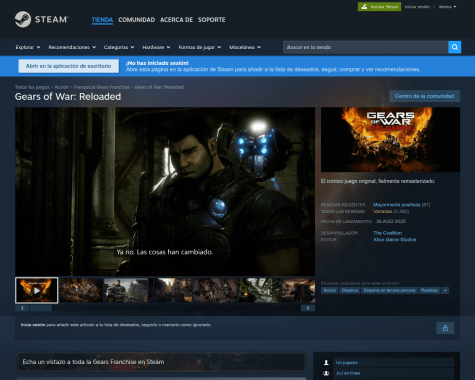475x380 pixels.
Task: Expand the Categorías dropdown
Action: (x=119, y=47)
